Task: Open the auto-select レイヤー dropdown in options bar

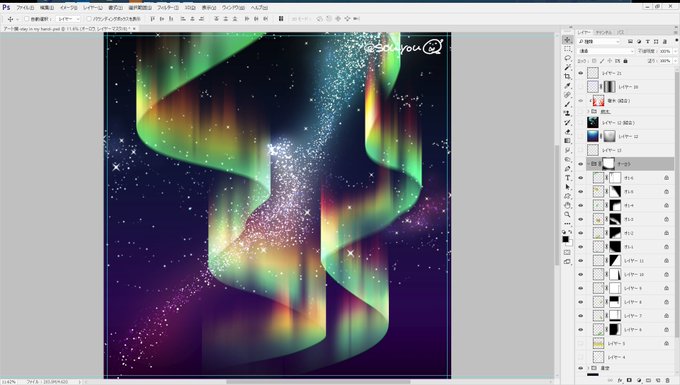Action: [69, 19]
